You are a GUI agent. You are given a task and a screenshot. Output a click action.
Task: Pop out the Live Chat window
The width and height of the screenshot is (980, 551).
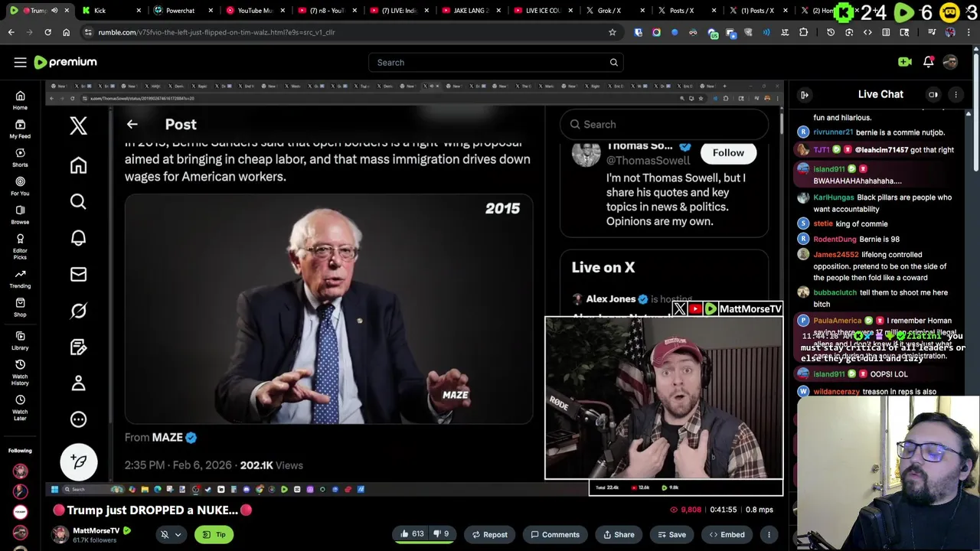[x=933, y=94]
